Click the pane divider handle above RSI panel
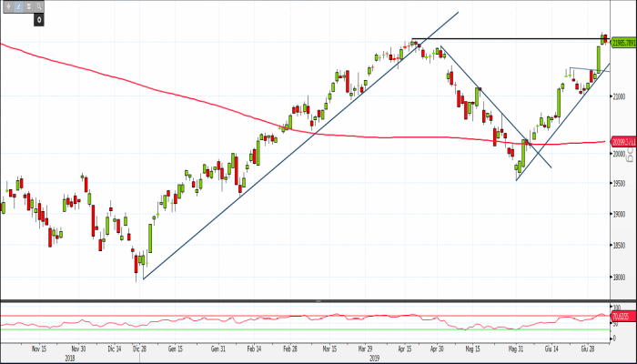Image resolution: width=637 pixels, height=364 pixels. (x=318, y=301)
